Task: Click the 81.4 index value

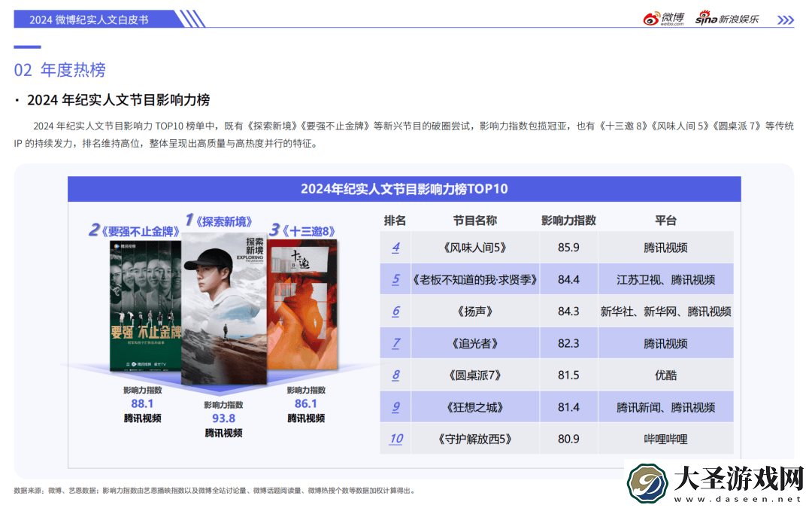Action: 568,407
